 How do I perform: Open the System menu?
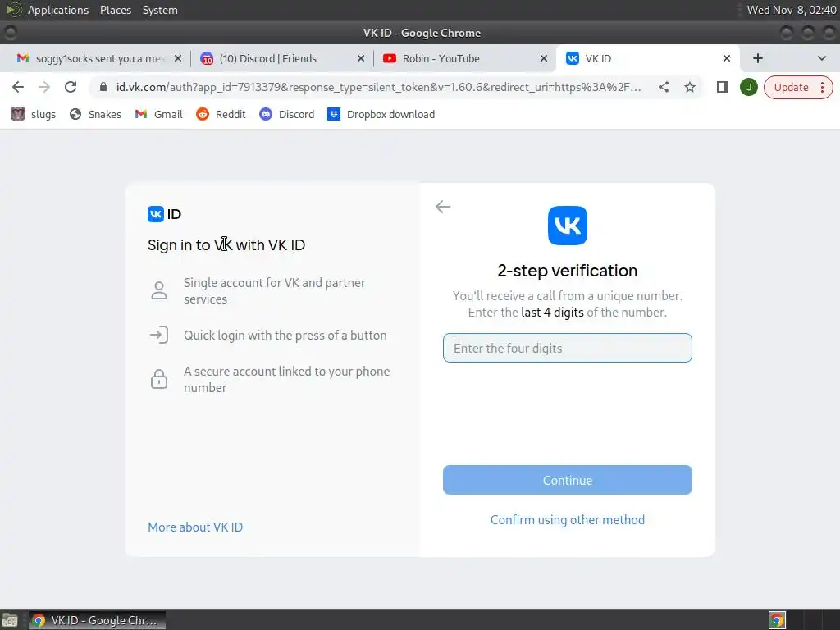tap(160, 10)
